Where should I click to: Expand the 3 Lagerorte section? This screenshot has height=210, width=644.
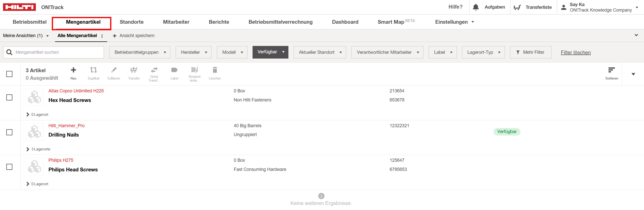(38, 149)
